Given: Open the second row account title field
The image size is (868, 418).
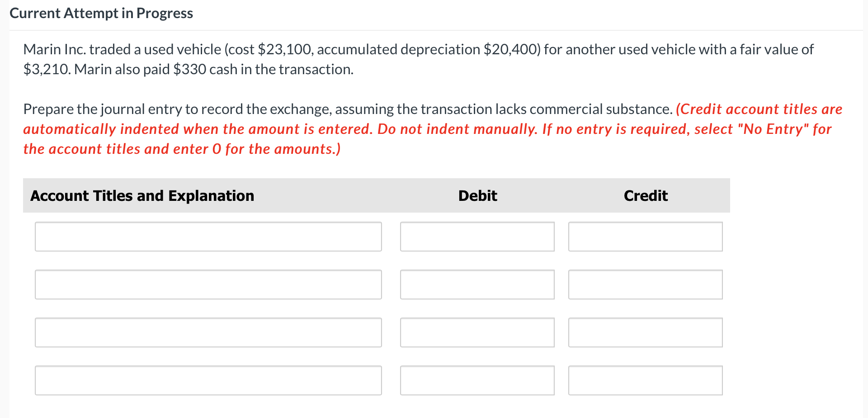Looking at the screenshot, I should (x=208, y=284).
